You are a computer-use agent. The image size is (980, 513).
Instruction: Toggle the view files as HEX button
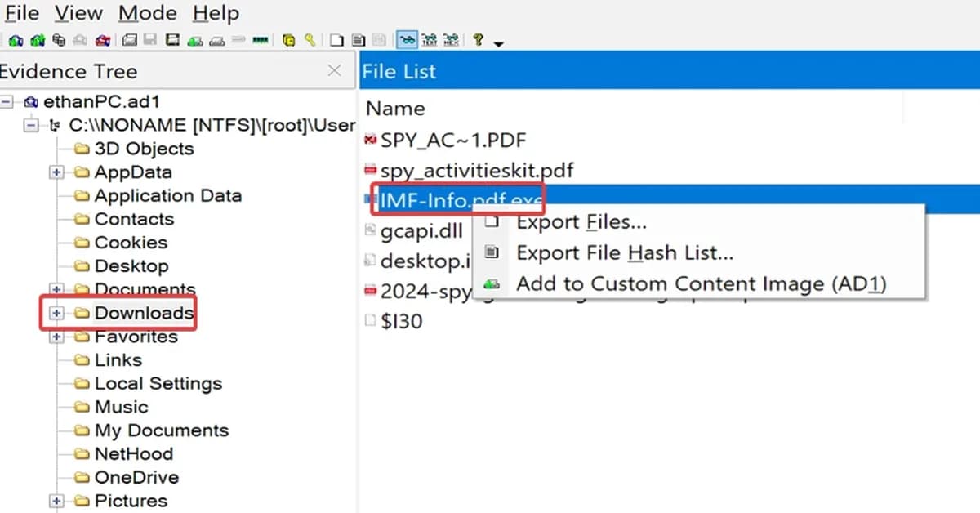click(449, 40)
